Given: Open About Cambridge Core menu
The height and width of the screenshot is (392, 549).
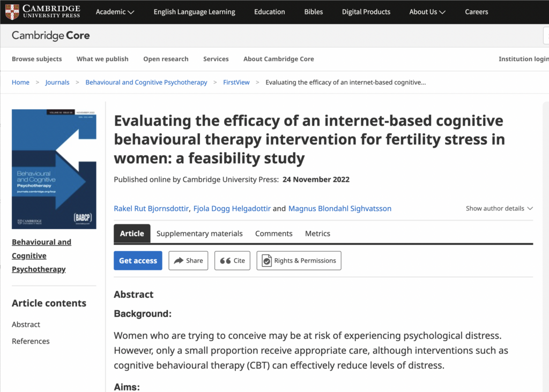Looking at the screenshot, I should coord(279,59).
